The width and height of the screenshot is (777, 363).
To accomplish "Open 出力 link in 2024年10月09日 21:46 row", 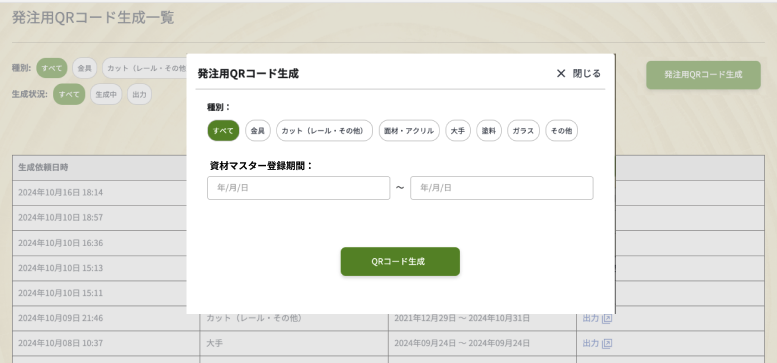I will pos(591,318).
